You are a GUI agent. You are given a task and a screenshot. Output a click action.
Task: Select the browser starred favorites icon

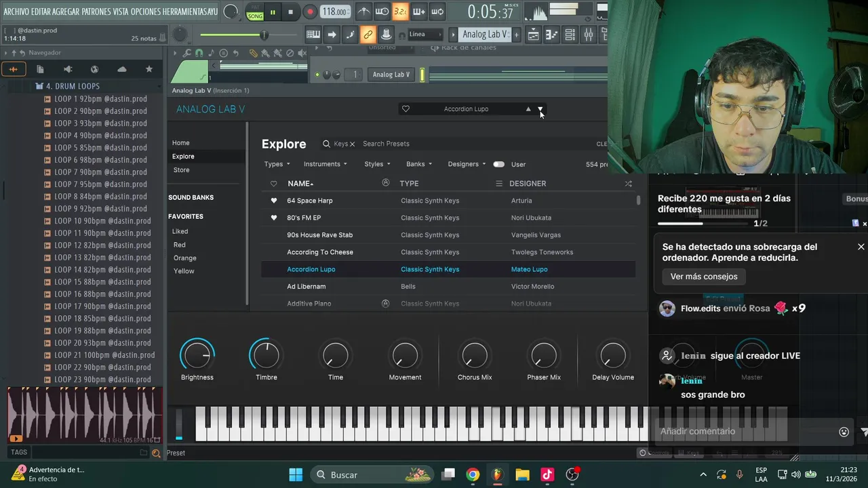tap(149, 69)
